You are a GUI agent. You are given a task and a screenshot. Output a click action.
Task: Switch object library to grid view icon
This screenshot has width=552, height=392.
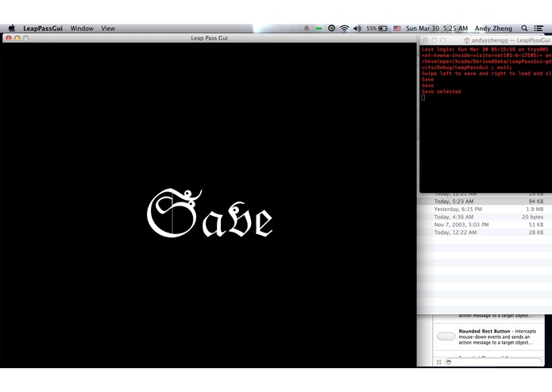point(438,362)
